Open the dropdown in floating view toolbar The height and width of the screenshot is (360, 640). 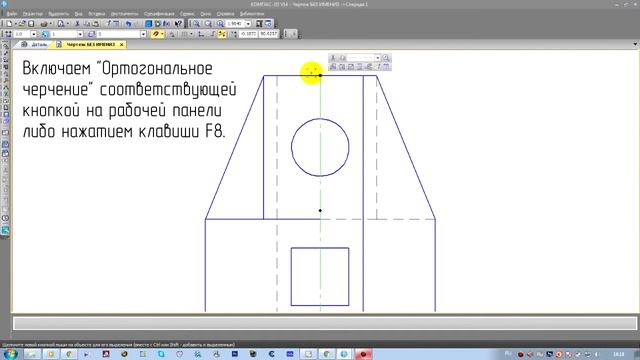pyautogui.click(x=378, y=58)
